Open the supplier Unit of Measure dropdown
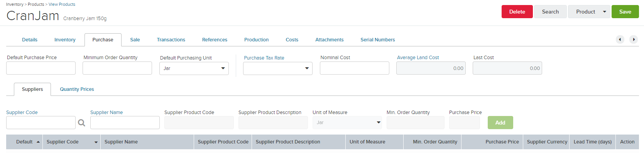 tap(347, 123)
